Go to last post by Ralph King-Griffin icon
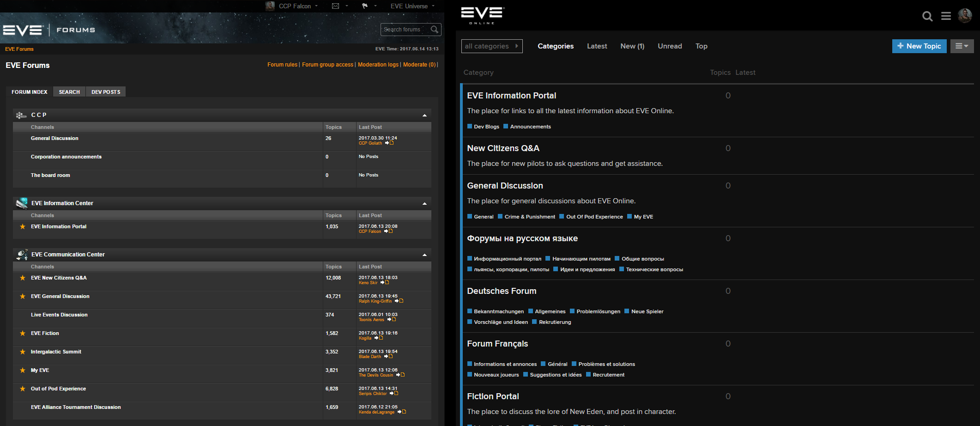The height and width of the screenshot is (426, 980). coord(399,301)
